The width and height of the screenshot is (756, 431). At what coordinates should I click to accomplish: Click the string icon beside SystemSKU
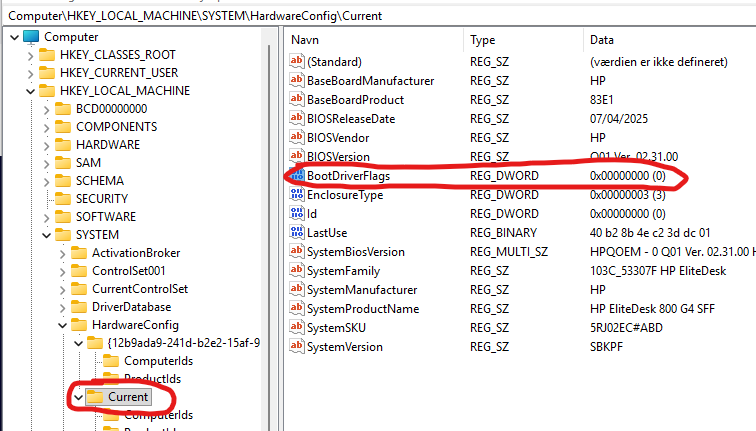coord(296,328)
